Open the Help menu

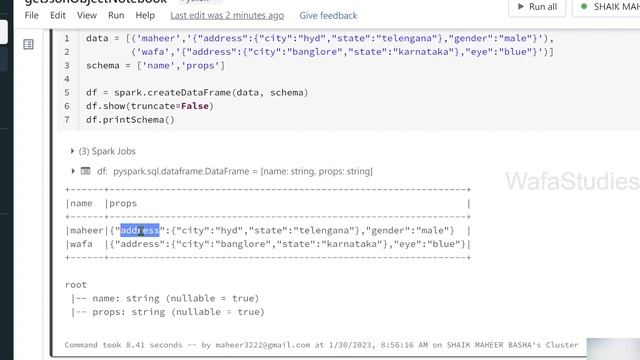[x=145, y=16]
